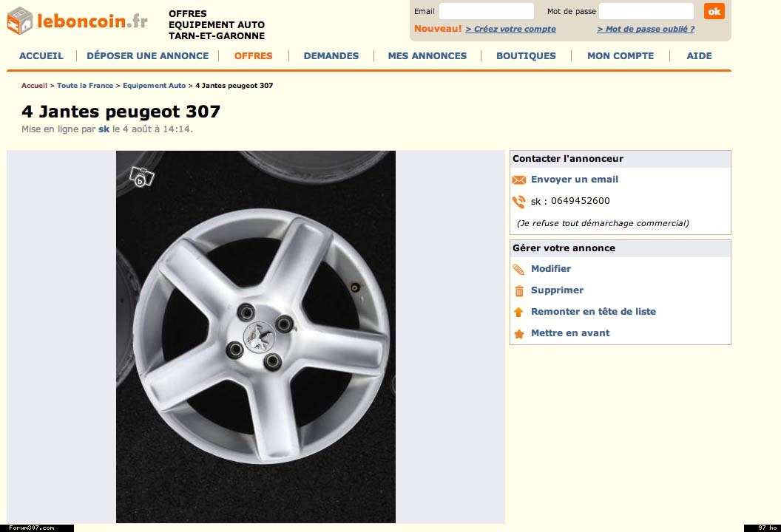781x532 pixels.
Task: Select the DEMANDES navigation tab
Action: tap(331, 55)
